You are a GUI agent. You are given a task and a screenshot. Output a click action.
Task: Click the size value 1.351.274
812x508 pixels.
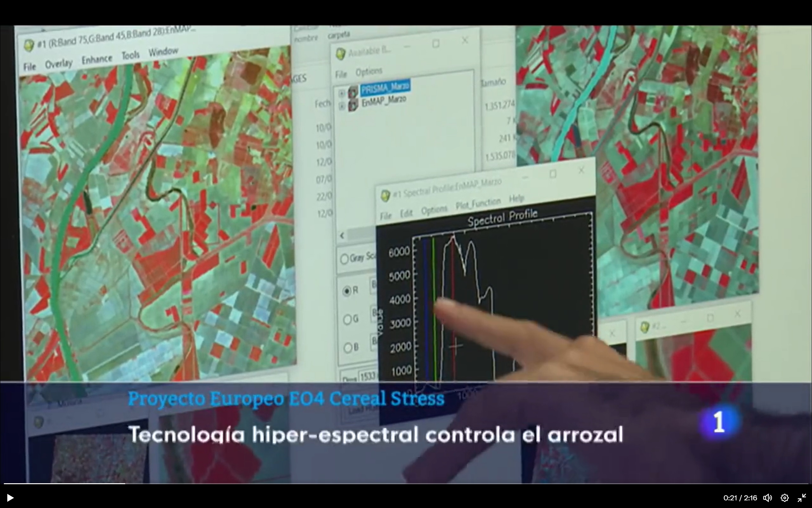tap(499, 105)
